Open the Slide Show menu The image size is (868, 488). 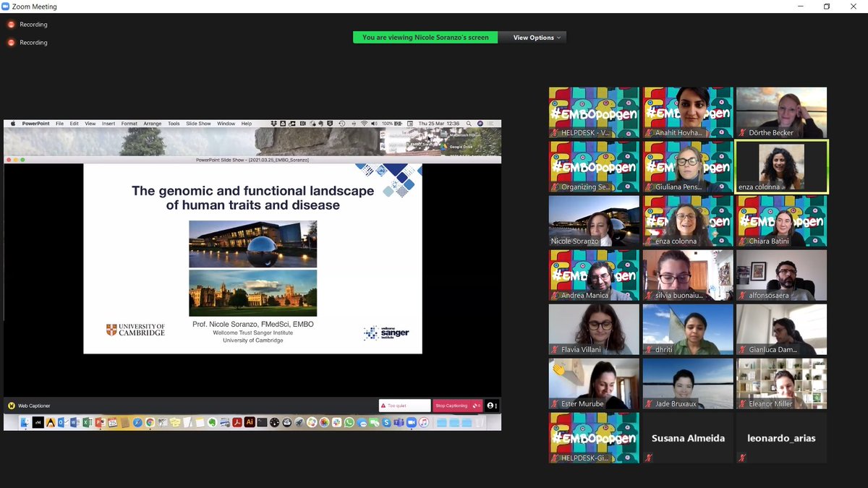tap(198, 124)
